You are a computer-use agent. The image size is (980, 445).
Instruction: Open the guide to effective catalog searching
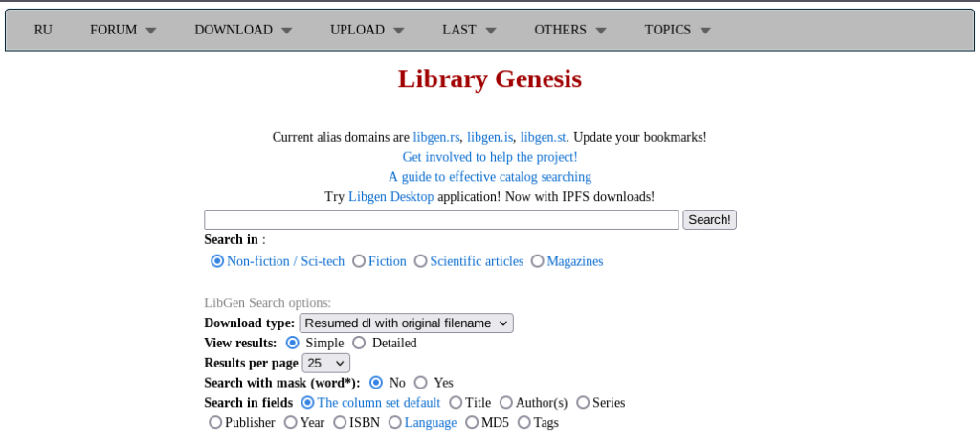[490, 177]
